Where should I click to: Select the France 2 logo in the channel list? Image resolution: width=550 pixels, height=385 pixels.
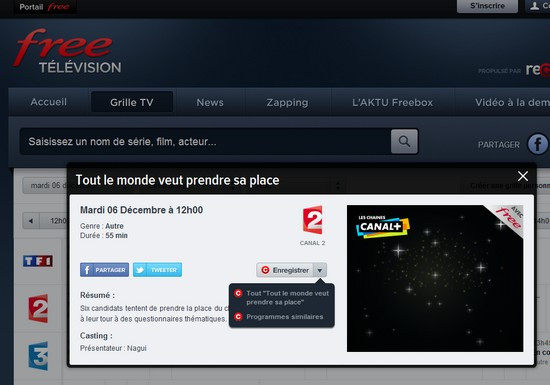click(x=38, y=309)
